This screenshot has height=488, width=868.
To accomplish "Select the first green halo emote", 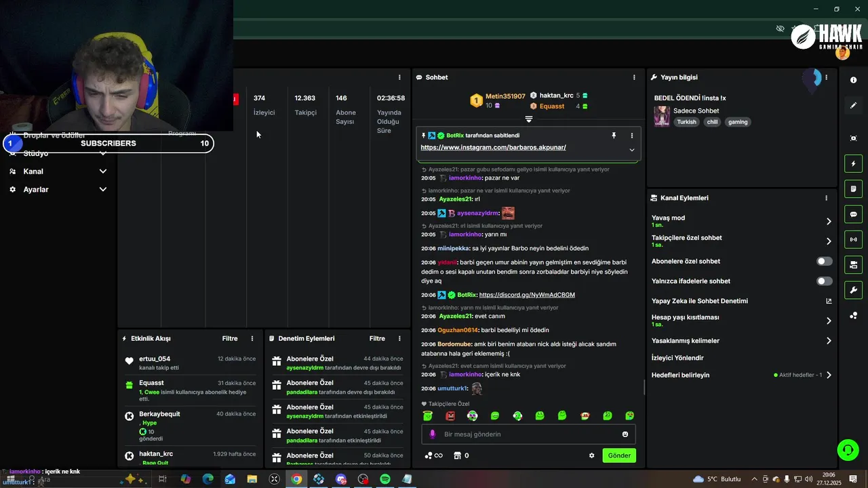I will 427,415.
